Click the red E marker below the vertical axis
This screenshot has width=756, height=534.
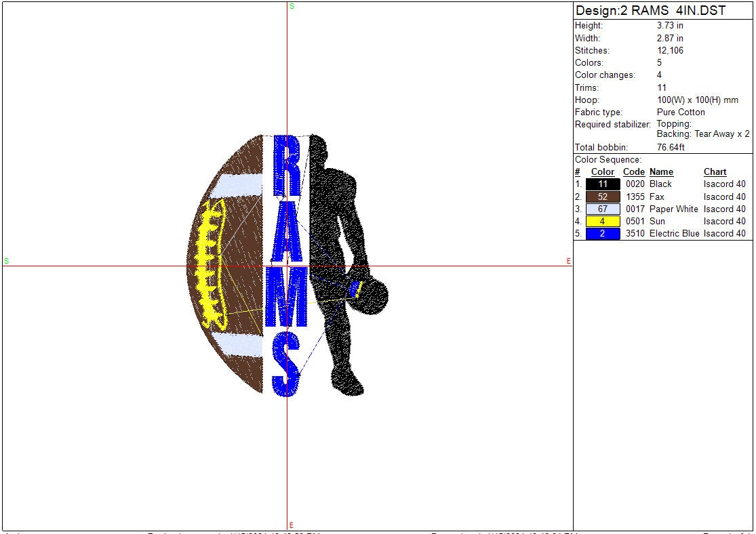tap(292, 525)
